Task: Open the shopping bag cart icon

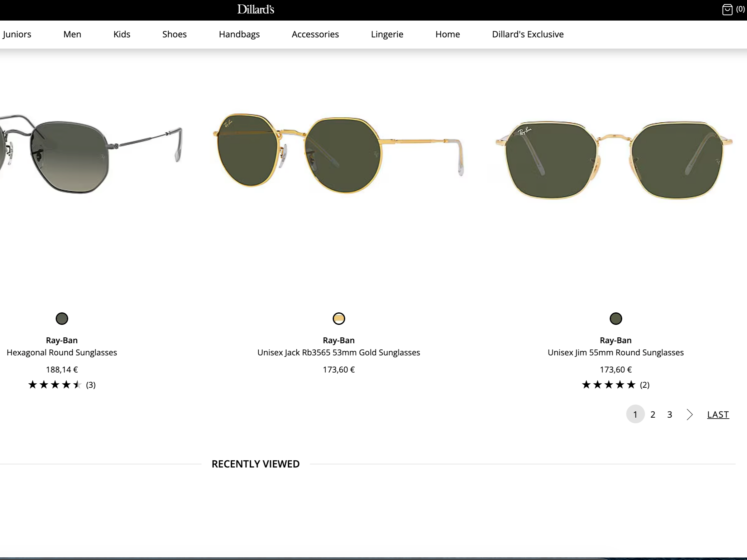Action: (727, 9)
